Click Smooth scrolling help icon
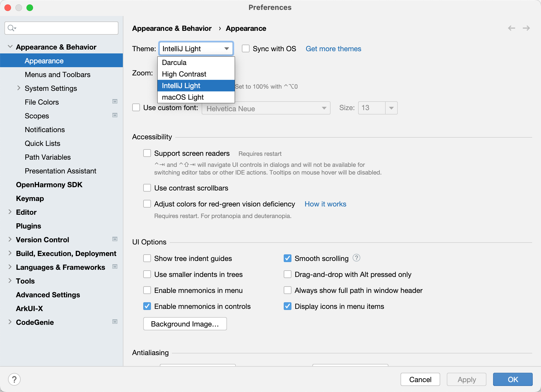 tap(356, 258)
